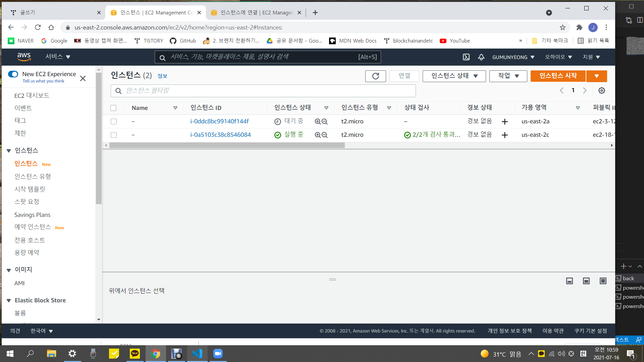The image size is (644, 362).
Task: Click the table horizontal scrollbar
Action: click(227, 145)
